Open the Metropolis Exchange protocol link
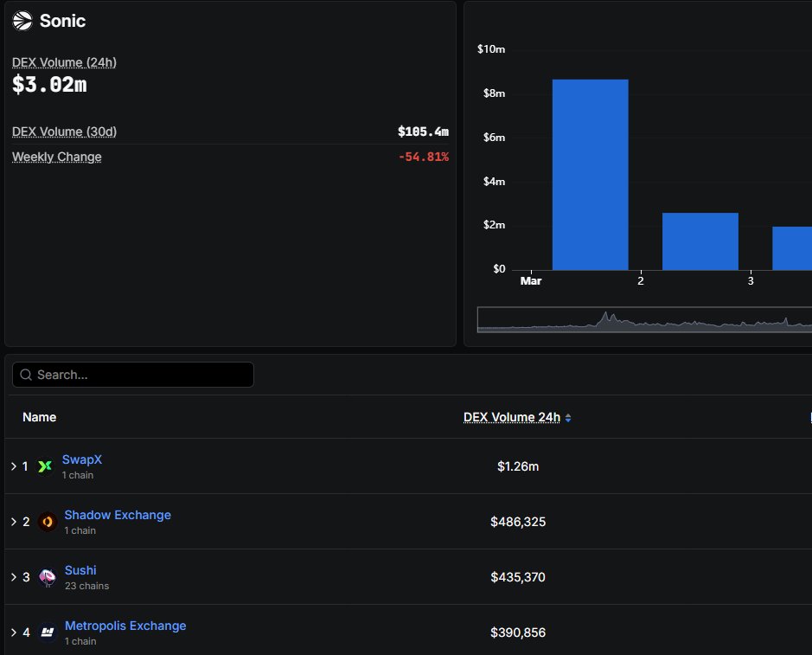 click(x=125, y=626)
